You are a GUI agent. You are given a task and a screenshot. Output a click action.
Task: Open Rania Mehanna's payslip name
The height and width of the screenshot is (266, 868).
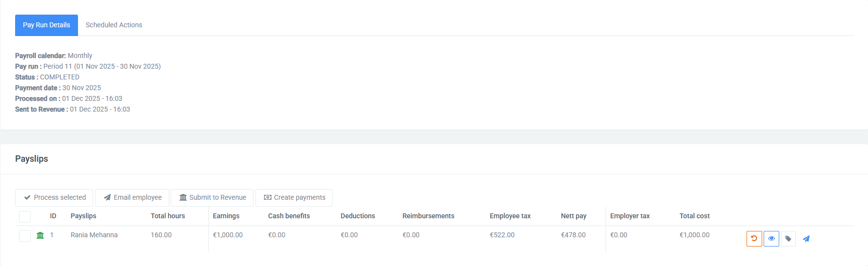pos(94,235)
